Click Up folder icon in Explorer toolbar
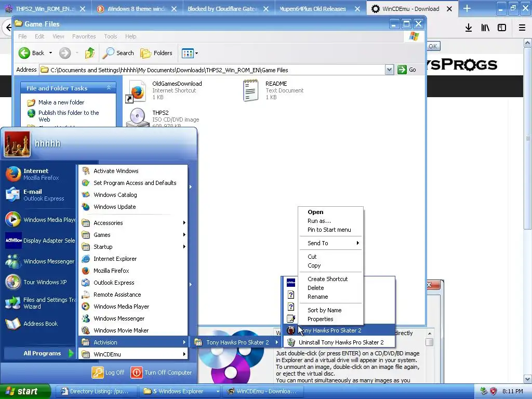This screenshot has height=399, width=532. point(89,53)
